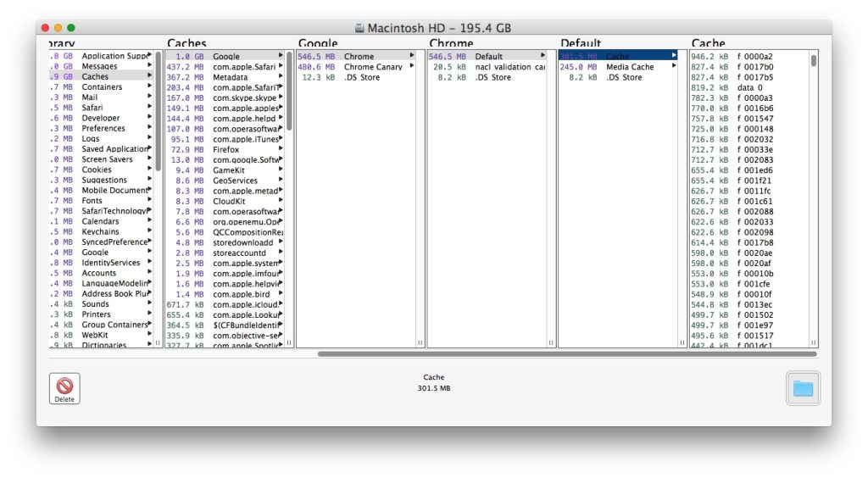Screen dimensions: 868x478
Task: Select the Sounds folder
Action: (102, 303)
